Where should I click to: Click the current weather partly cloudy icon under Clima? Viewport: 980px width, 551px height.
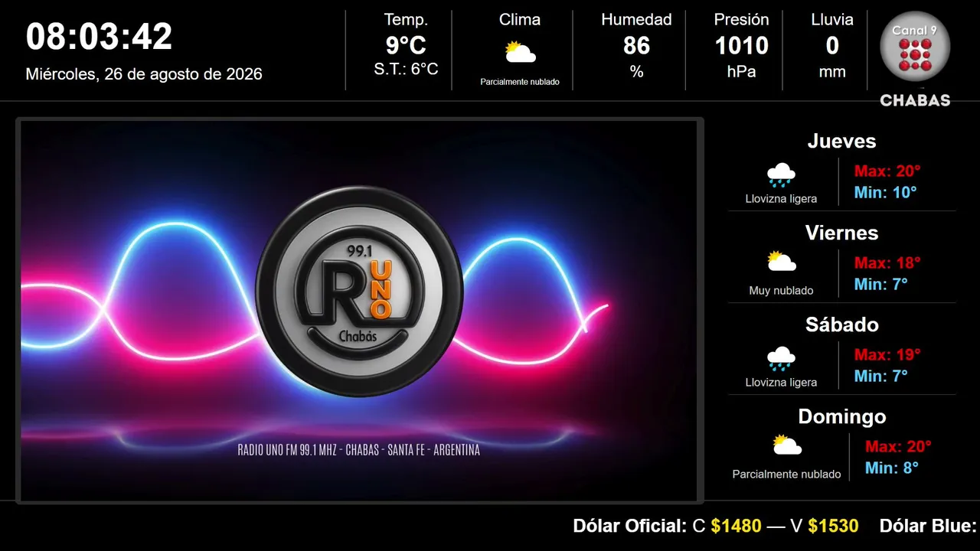(x=520, y=53)
